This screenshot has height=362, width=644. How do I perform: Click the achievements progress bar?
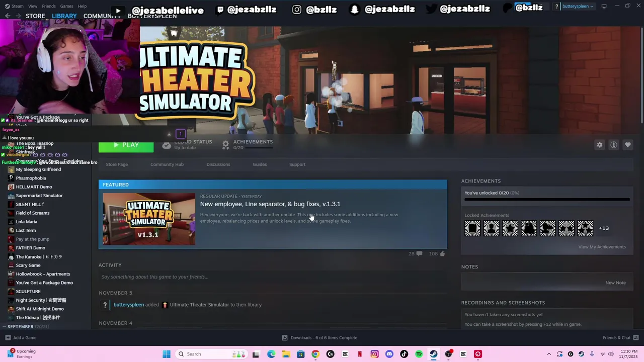click(x=547, y=200)
